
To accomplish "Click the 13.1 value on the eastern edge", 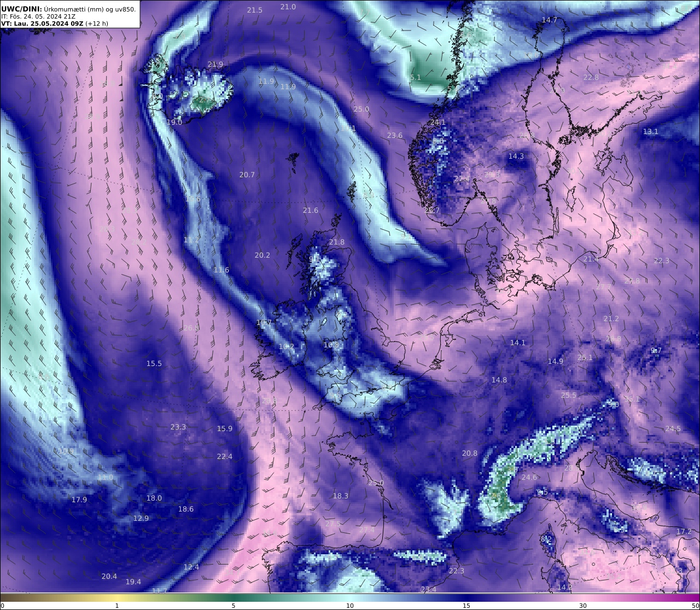I will pyautogui.click(x=651, y=131).
